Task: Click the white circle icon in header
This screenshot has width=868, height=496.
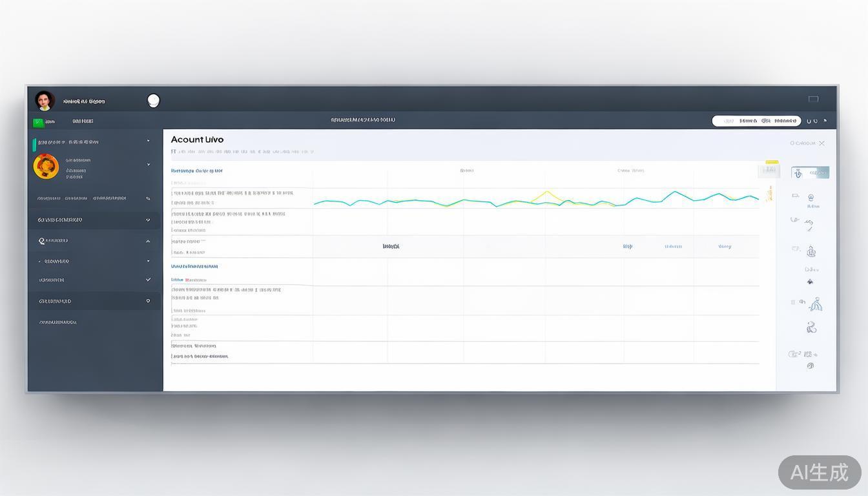Action: pos(153,100)
